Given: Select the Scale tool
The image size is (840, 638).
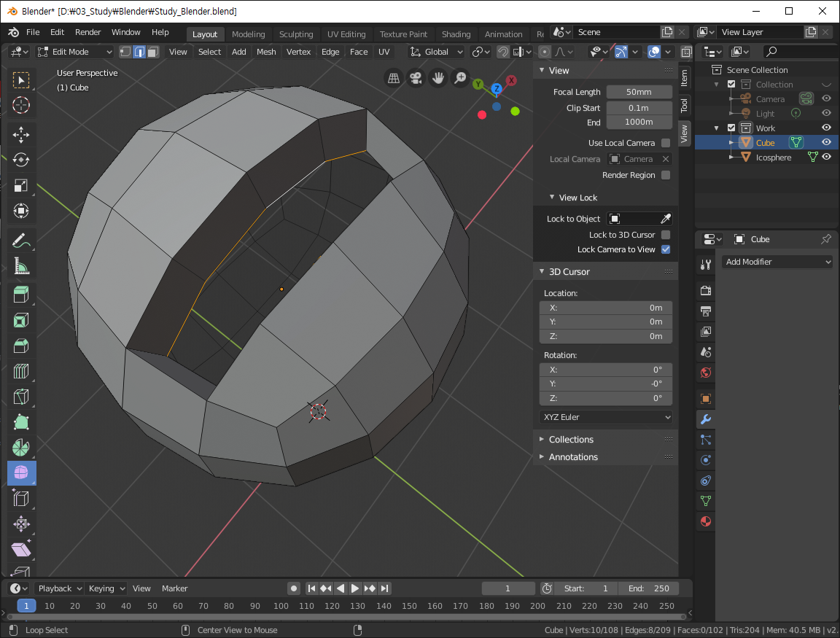Looking at the screenshot, I should click(x=21, y=185).
